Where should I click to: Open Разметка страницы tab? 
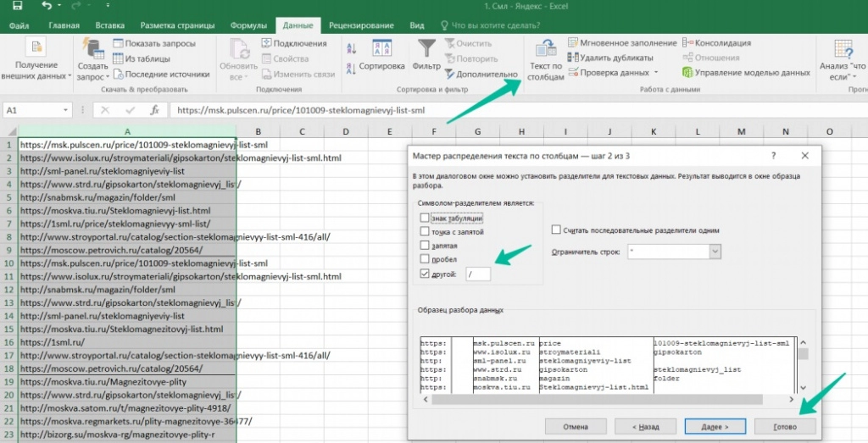click(177, 25)
